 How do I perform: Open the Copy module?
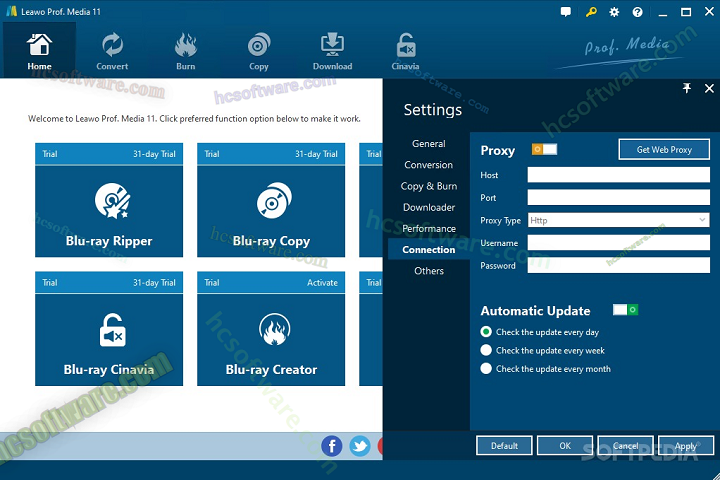tap(259, 51)
